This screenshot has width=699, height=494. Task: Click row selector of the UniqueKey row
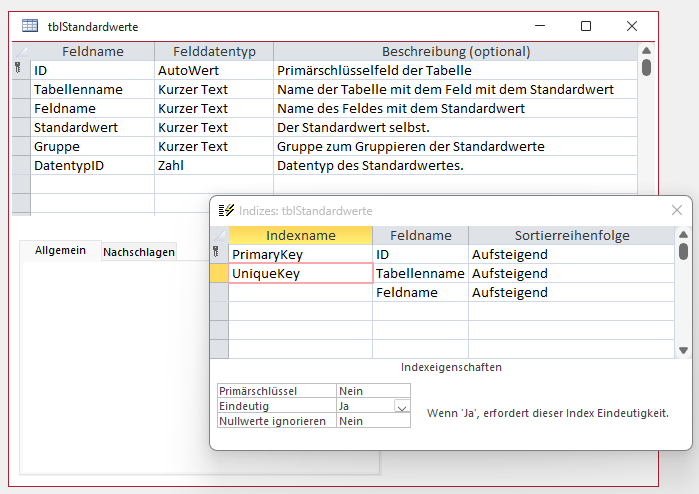tap(219, 273)
